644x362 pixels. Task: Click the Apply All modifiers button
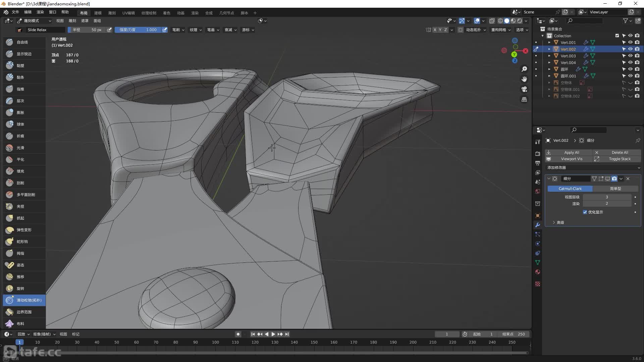tap(569, 153)
